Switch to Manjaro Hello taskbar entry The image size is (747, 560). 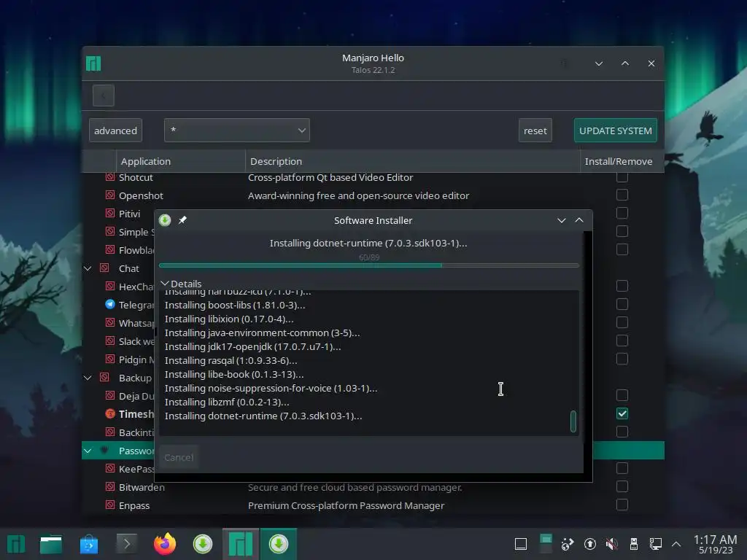tap(241, 544)
